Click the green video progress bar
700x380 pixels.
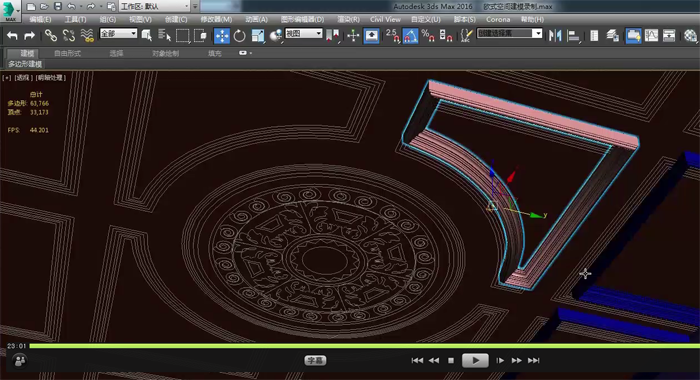coord(364,346)
